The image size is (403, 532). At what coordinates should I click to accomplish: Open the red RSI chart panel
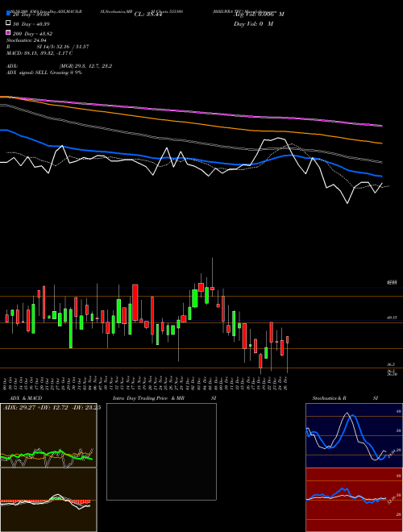pos(354,500)
